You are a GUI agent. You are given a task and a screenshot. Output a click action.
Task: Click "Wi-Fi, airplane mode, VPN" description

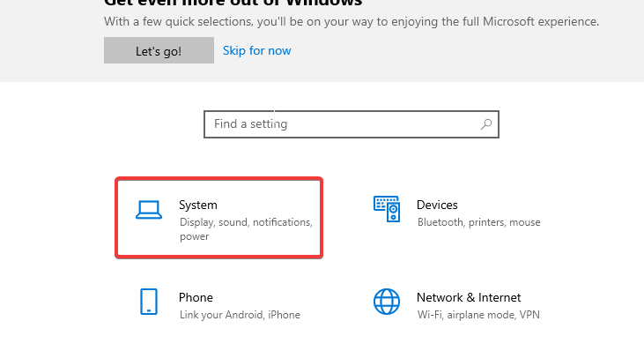pos(478,315)
